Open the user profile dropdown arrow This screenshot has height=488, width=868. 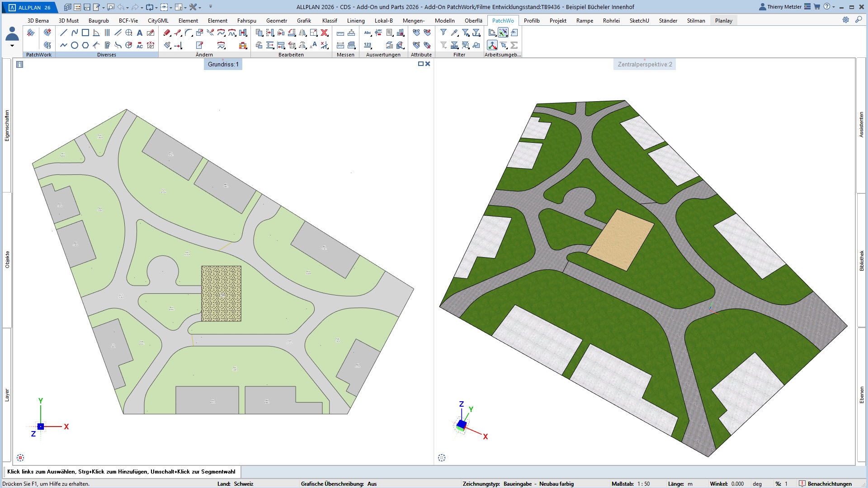12,46
